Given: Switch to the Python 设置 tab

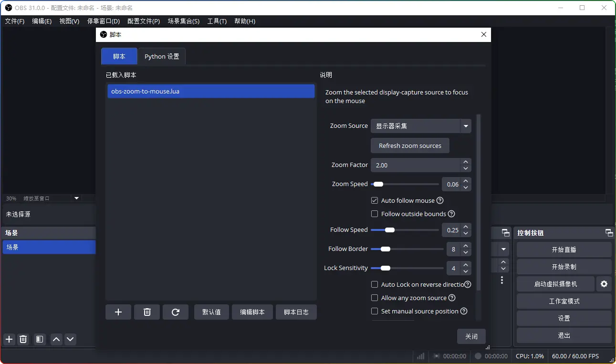Looking at the screenshot, I should 162,56.
